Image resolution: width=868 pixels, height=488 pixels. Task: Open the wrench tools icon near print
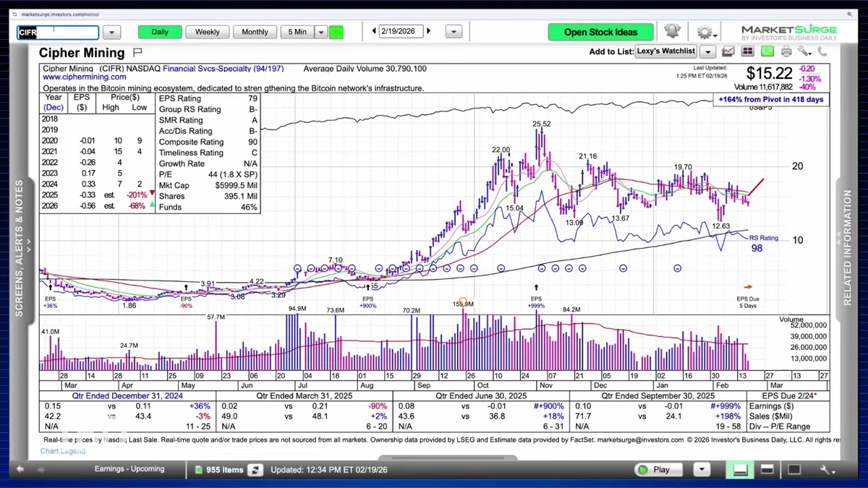804,51
